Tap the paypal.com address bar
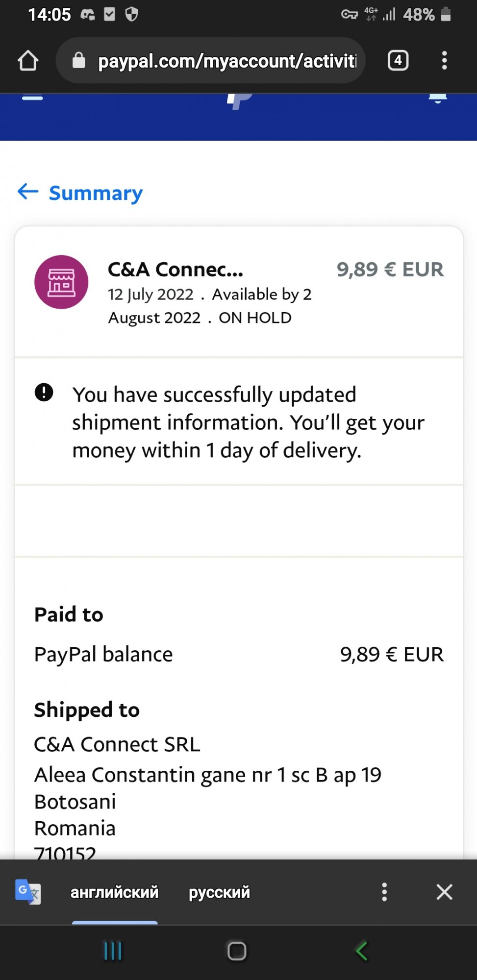The image size is (477, 980). coord(226,61)
